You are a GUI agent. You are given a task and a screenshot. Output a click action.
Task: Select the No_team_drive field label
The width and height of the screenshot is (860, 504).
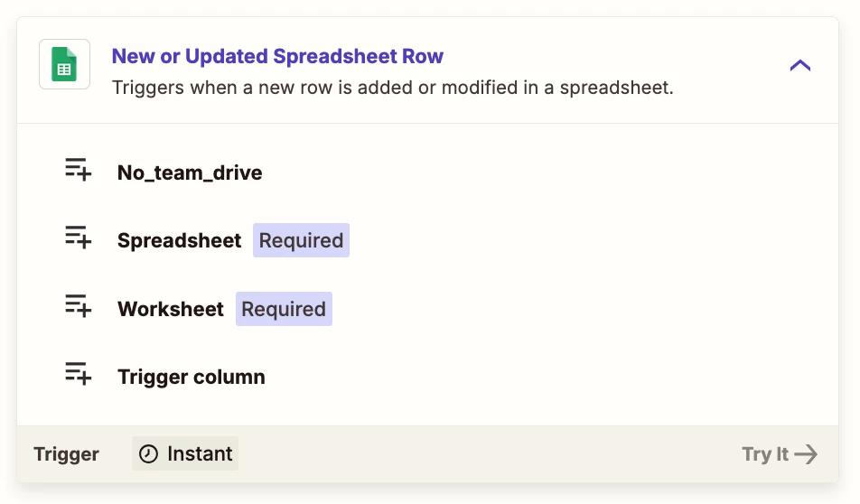click(190, 173)
